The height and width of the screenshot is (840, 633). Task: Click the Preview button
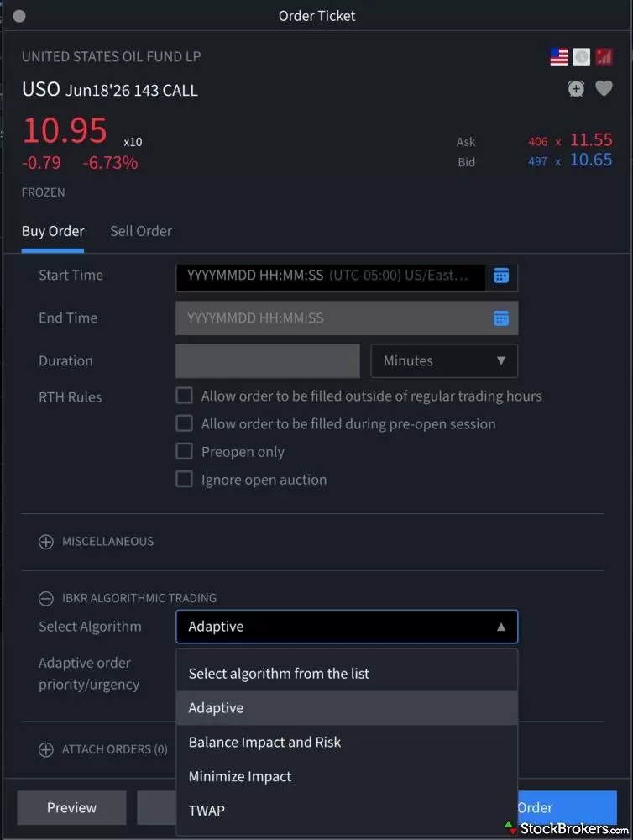(x=71, y=807)
